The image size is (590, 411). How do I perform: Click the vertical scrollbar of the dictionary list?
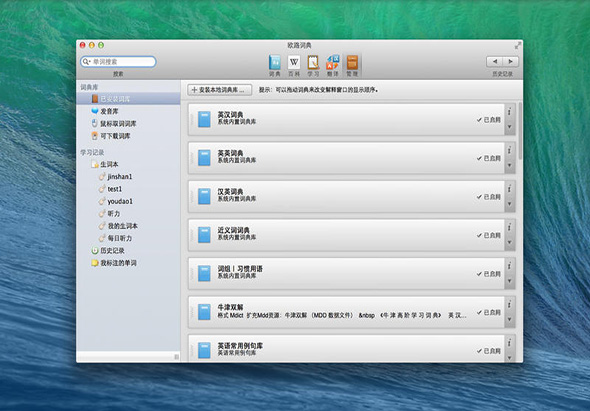pyautogui.click(x=520, y=131)
